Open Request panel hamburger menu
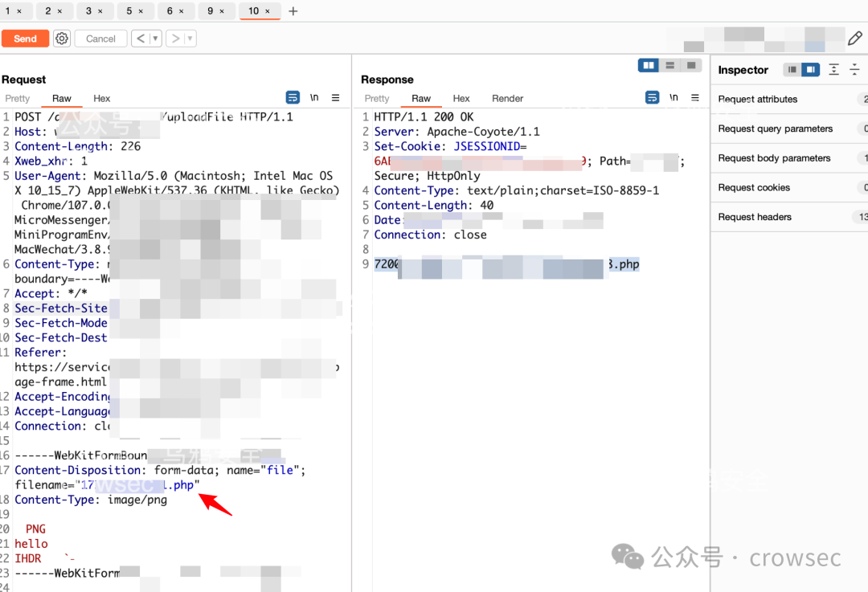This screenshot has height=592, width=868. 335,97
